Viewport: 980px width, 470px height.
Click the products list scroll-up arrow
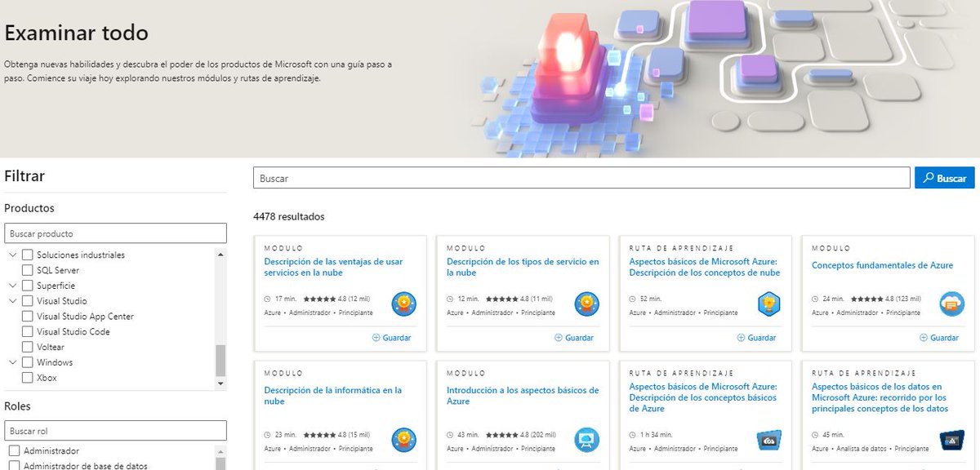coord(220,253)
